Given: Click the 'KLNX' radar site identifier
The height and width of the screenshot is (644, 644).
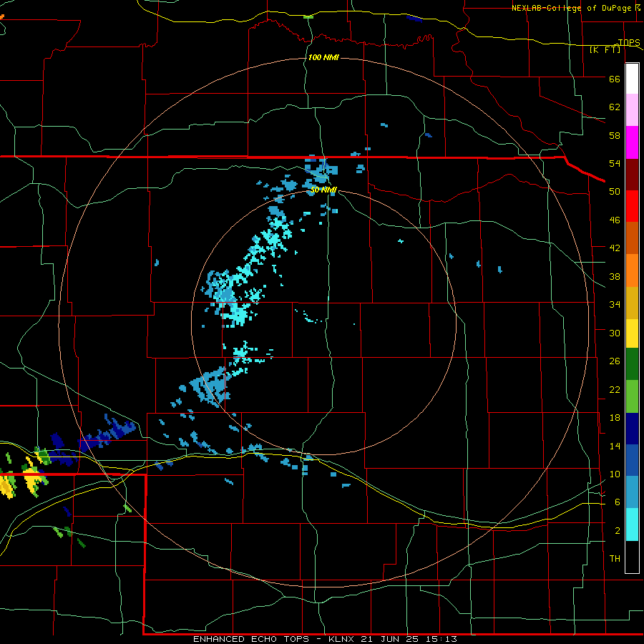Looking at the screenshot, I should pos(342,639).
